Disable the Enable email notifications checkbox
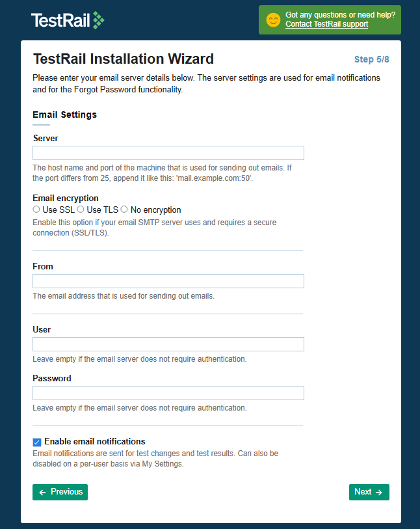The height and width of the screenshot is (529, 420). (x=37, y=442)
